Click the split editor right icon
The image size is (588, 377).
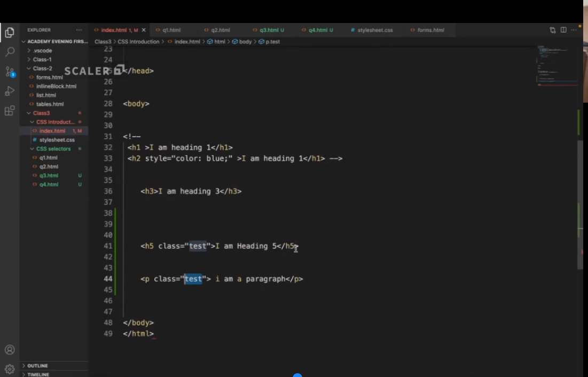(x=563, y=30)
